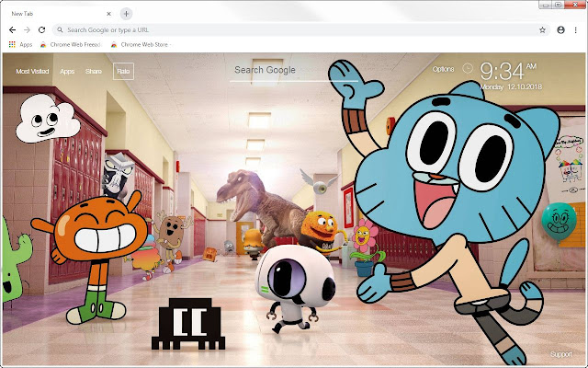Click the Monday 12.10.2018 date text

(x=511, y=86)
